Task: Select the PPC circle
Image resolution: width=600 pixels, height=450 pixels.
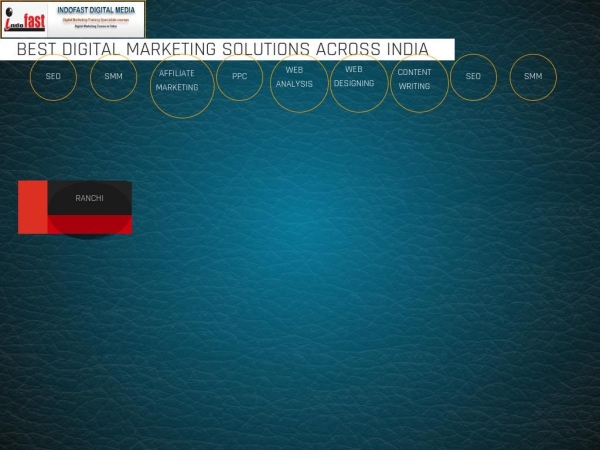Action: (x=239, y=77)
